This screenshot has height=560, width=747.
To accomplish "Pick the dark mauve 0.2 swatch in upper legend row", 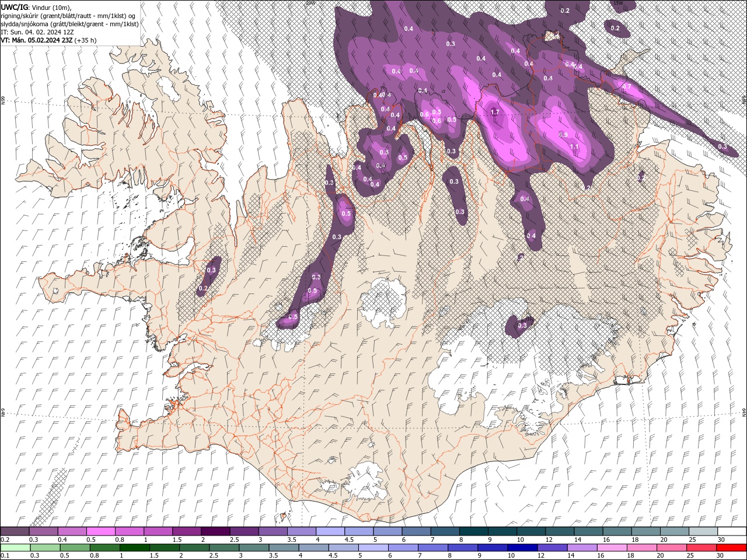I will (15, 531).
